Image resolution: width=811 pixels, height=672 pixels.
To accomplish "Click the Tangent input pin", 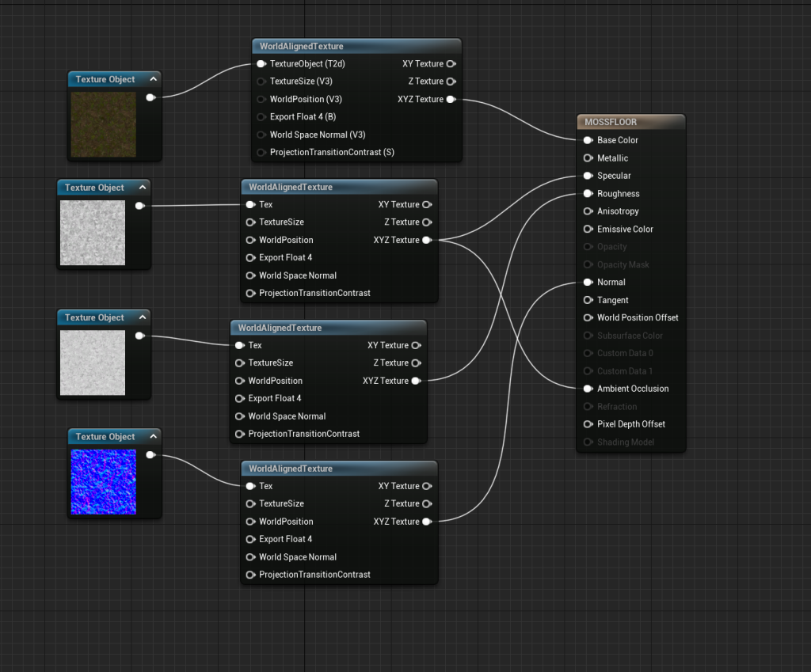I will click(588, 300).
